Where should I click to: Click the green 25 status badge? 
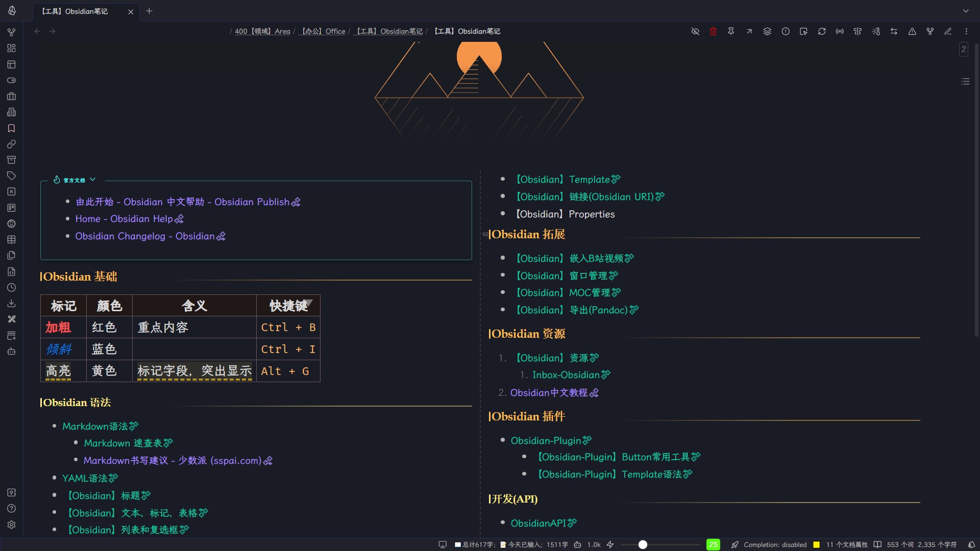pyautogui.click(x=713, y=544)
